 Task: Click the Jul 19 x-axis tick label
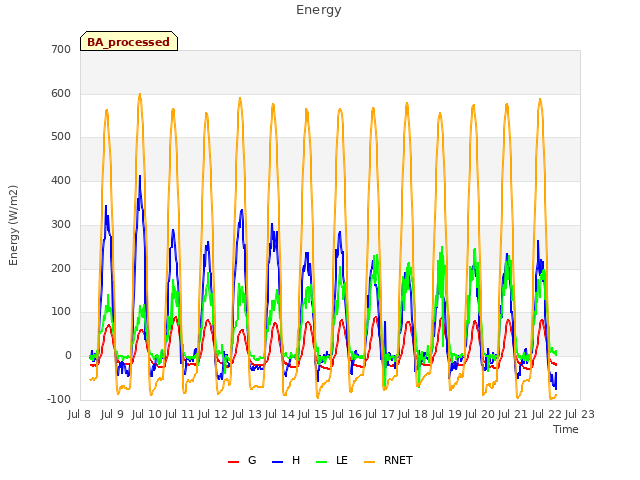point(447,414)
